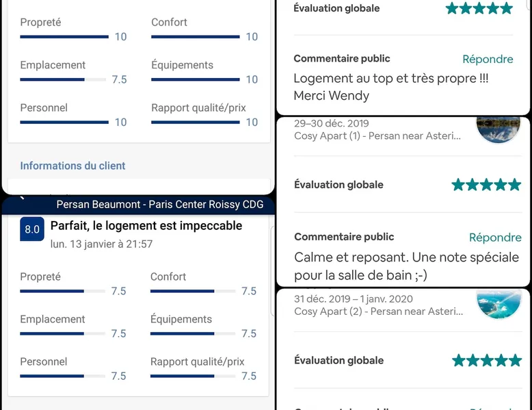The height and width of the screenshot is (410, 532).
Task: Click the star rating for Cosy Apart (1)
Action: pos(486,185)
